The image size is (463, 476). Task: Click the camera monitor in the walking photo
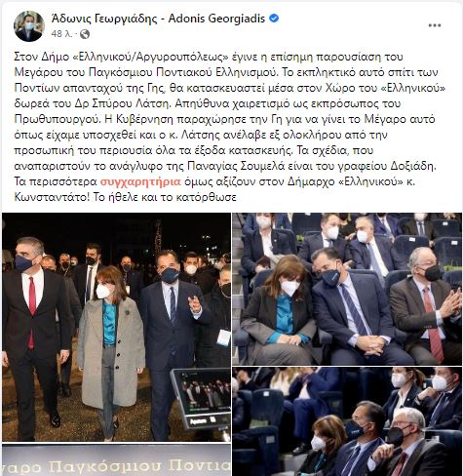tap(202, 399)
